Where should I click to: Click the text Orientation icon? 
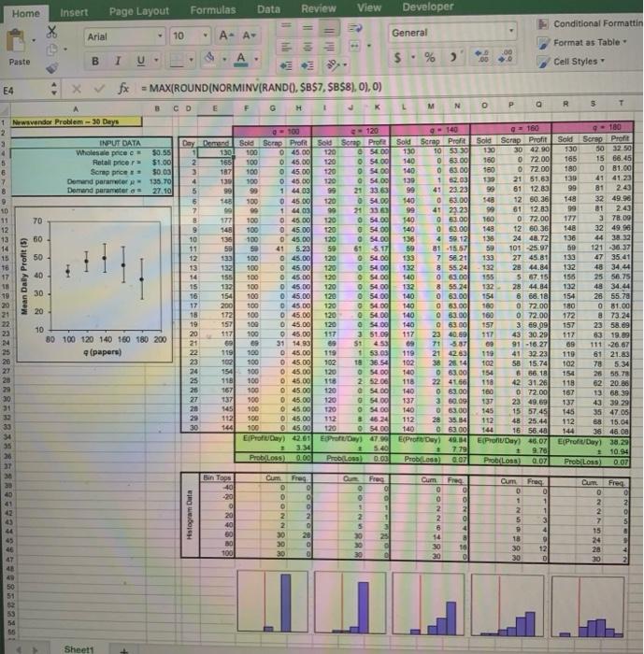tap(333, 64)
